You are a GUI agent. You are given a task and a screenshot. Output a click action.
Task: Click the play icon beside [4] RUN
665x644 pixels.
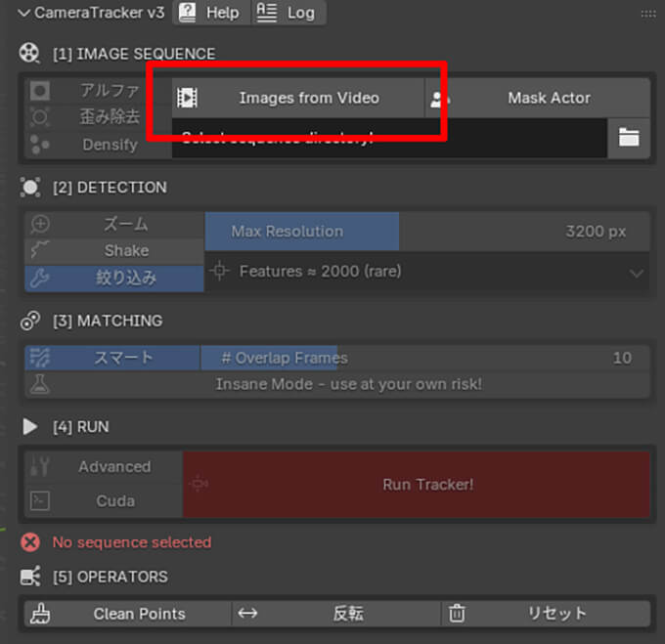(29, 426)
